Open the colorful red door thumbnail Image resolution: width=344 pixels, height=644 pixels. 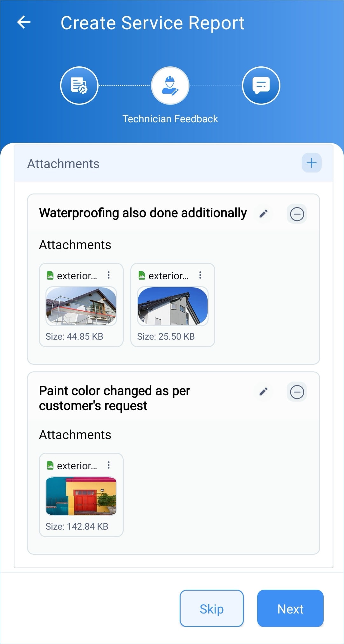click(x=81, y=496)
